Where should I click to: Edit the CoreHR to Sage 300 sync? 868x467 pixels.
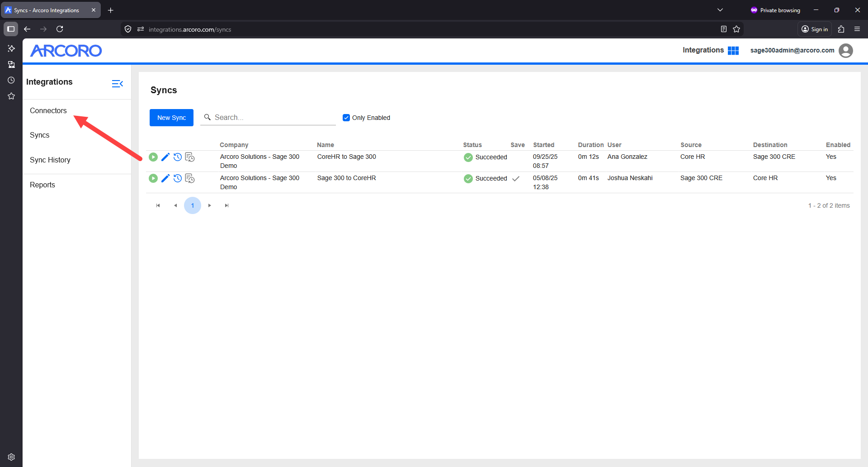point(165,157)
